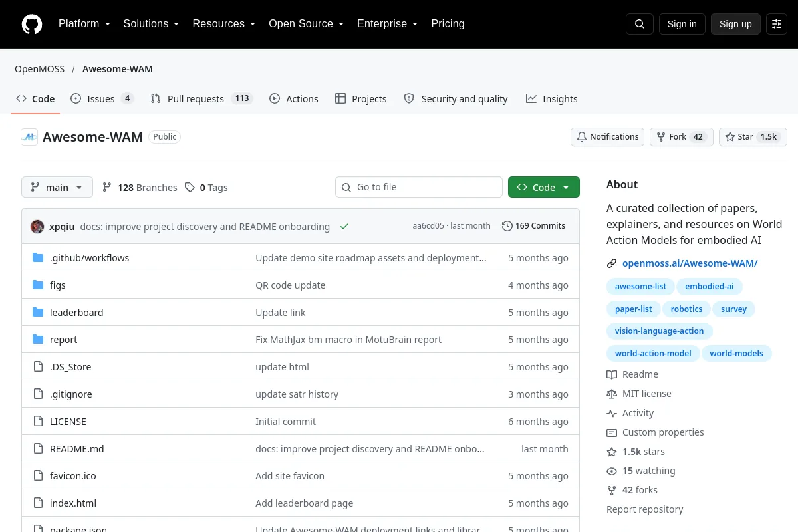Select the embodied-ai topic tag

pyautogui.click(x=710, y=287)
